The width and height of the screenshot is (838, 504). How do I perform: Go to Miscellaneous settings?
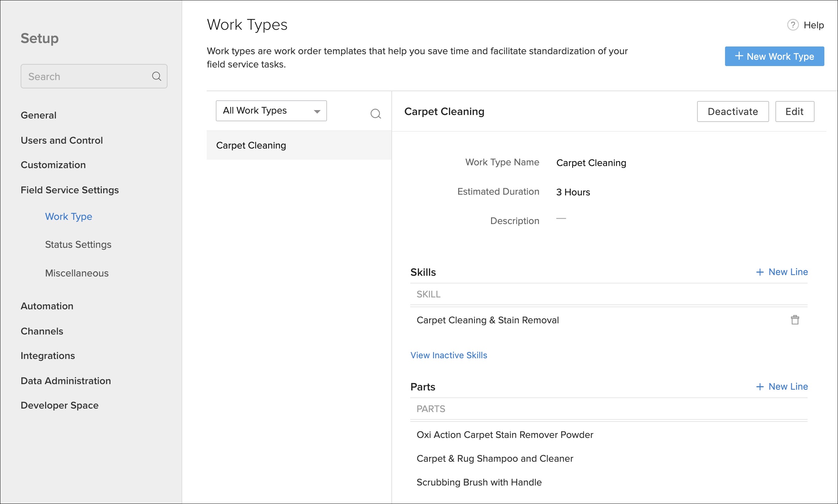point(77,273)
